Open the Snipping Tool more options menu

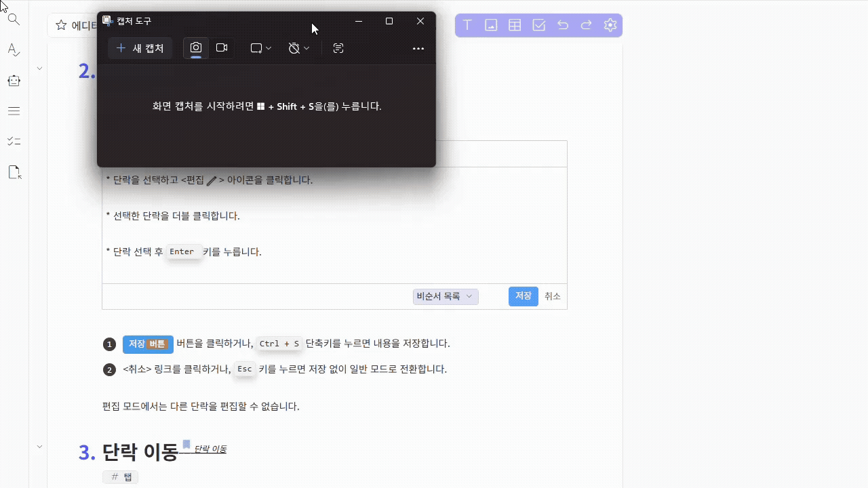coord(418,48)
